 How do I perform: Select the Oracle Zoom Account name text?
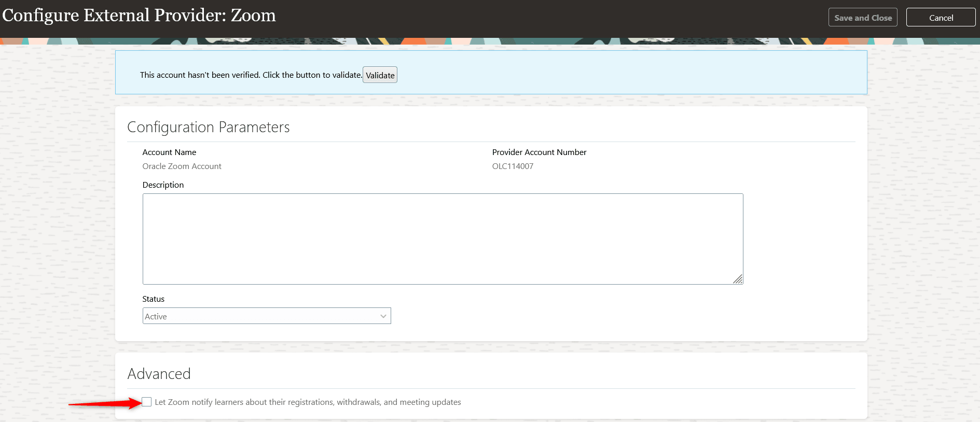(x=182, y=166)
